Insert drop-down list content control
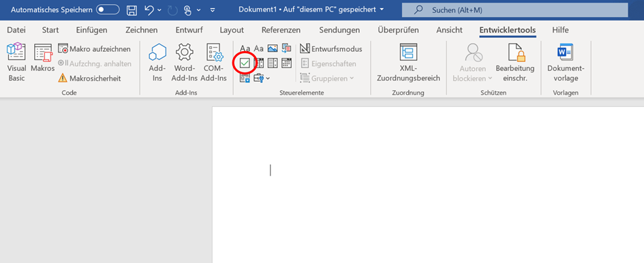 point(273,63)
